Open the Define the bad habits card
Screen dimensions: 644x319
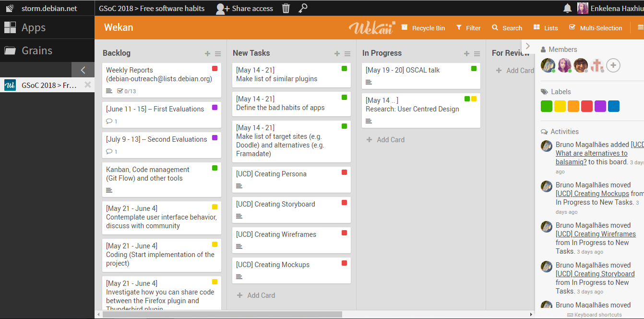pyautogui.click(x=291, y=104)
